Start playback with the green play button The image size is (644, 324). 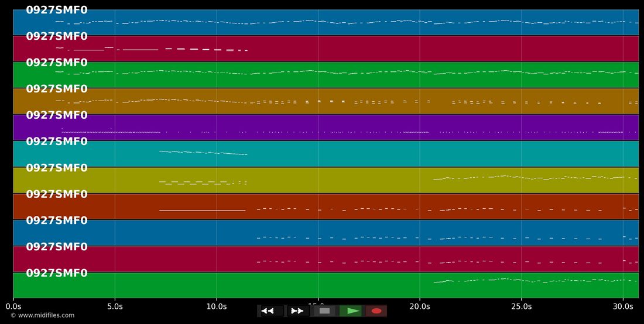point(351,311)
